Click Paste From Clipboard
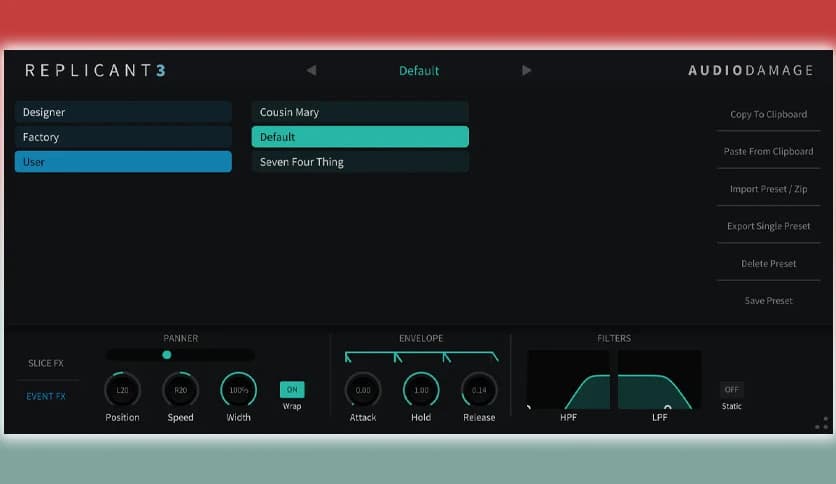This screenshot has width=836, height=484. point(768,151)
